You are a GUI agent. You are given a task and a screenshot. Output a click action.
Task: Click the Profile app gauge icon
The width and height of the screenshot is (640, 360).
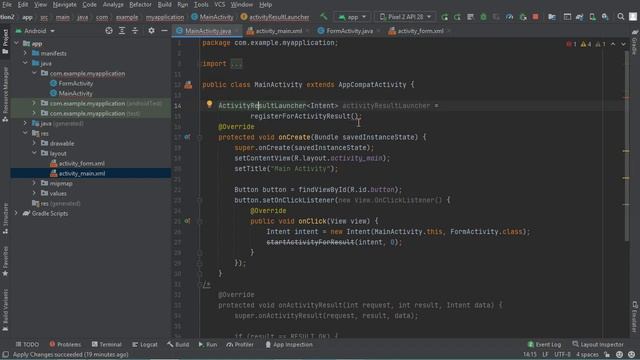(x=509, y=17)
